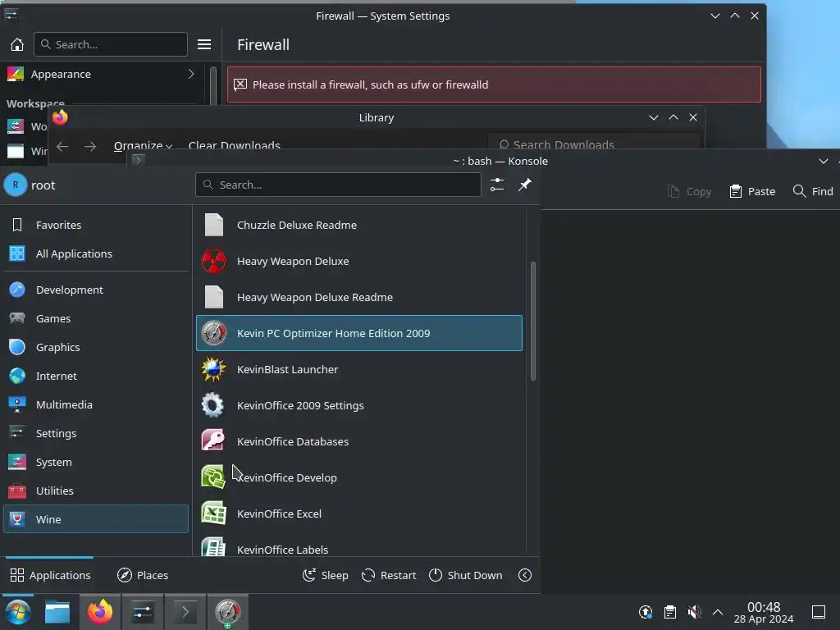The image size is (840, 630).
Task: Focus Search Downloads field in Library
Action: point(594,143)
